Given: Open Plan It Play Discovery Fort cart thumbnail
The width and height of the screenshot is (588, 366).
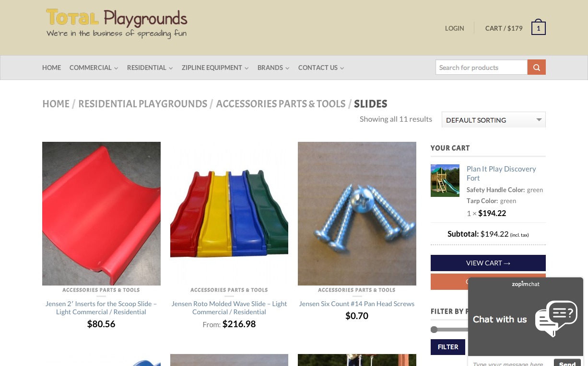Looking at the screenshot, I should [x=445, y=181].
